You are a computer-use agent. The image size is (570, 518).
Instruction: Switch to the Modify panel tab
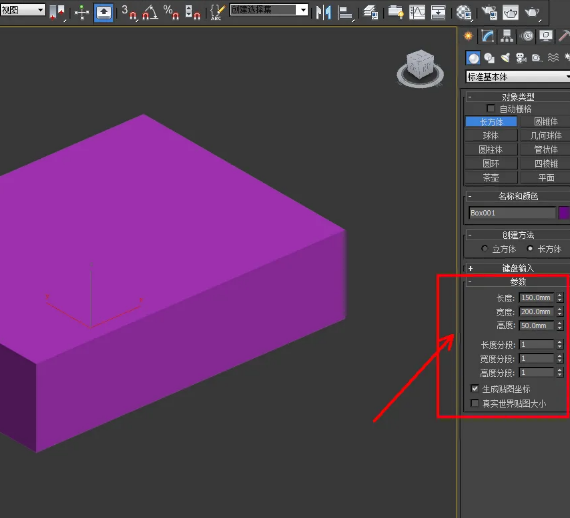click(487, 36)
